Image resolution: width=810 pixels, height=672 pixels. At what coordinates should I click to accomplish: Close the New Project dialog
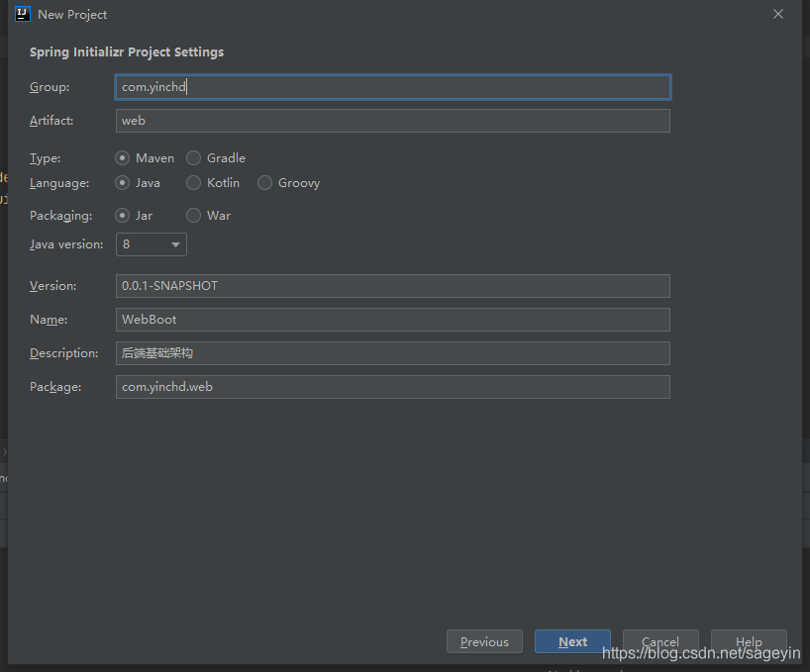778,14
